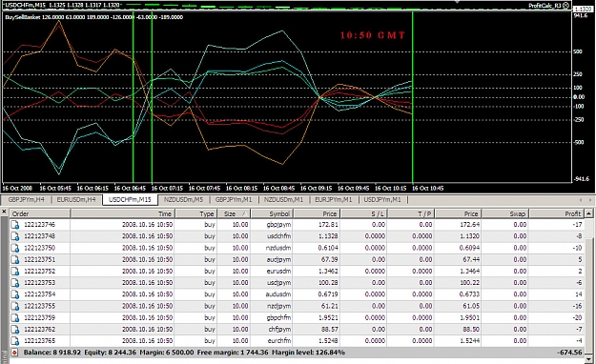
Task: Select eurchfm symbol cell
Action: point(278,341)
